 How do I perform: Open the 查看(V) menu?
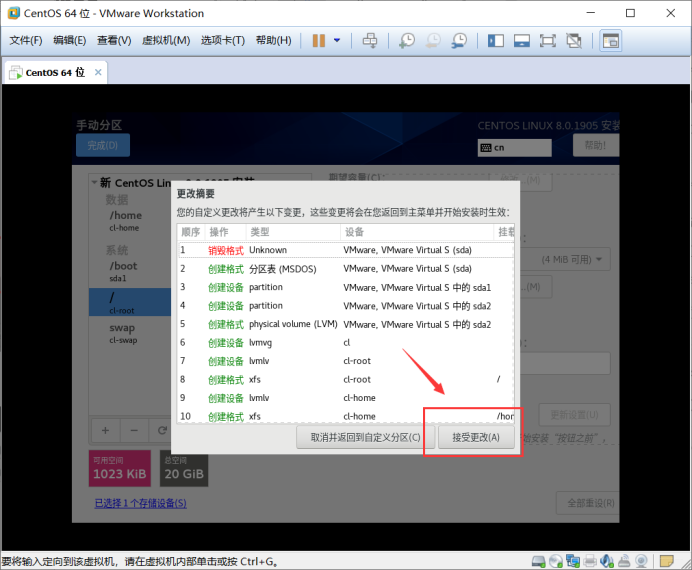coord(114,41)
